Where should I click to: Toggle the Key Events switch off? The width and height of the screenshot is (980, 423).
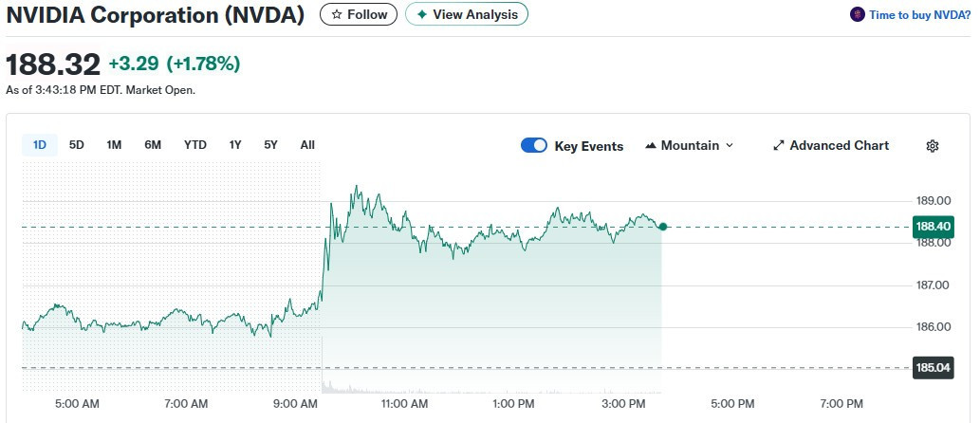(534, 146)
